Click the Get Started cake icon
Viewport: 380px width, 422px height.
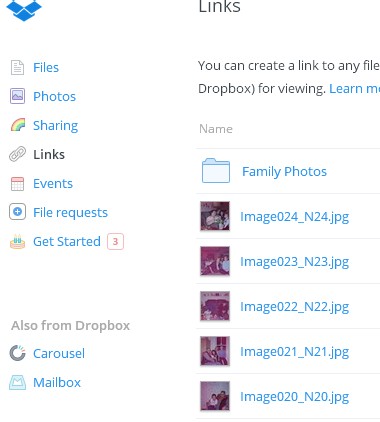(x=17, y=241)
